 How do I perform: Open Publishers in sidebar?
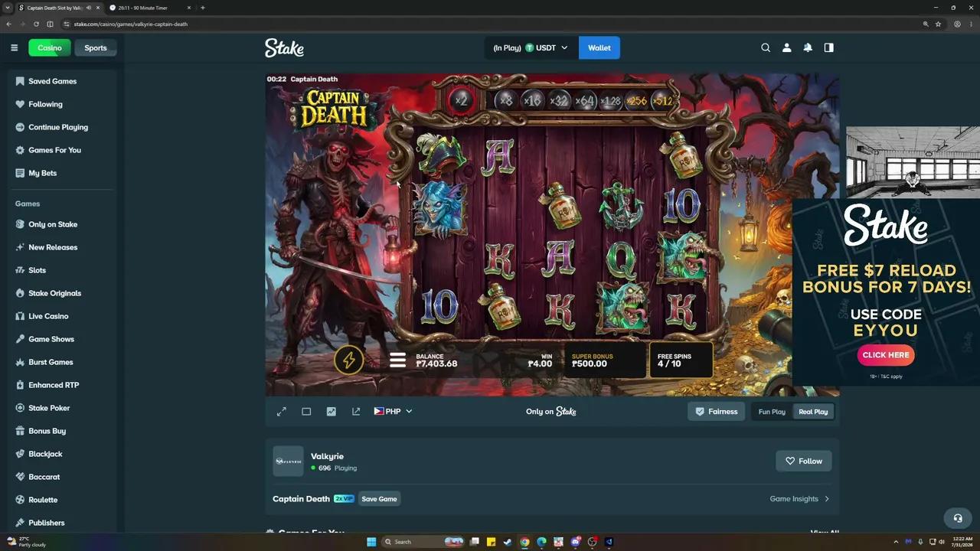pos(62,523)
